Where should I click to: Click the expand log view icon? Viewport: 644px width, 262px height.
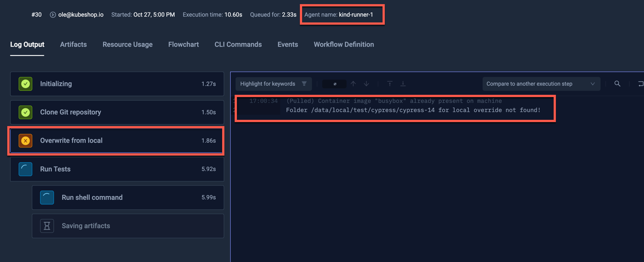[641, 84]
